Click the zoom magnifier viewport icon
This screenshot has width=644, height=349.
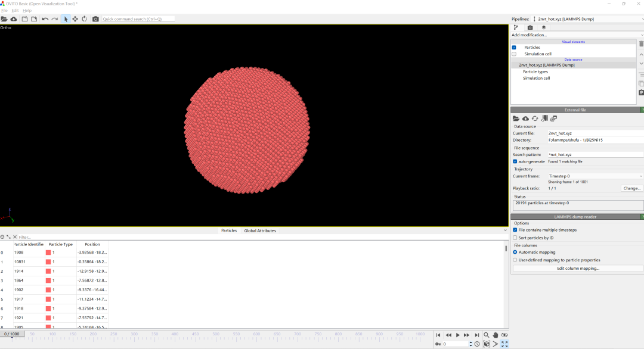[x=487, y=335]
